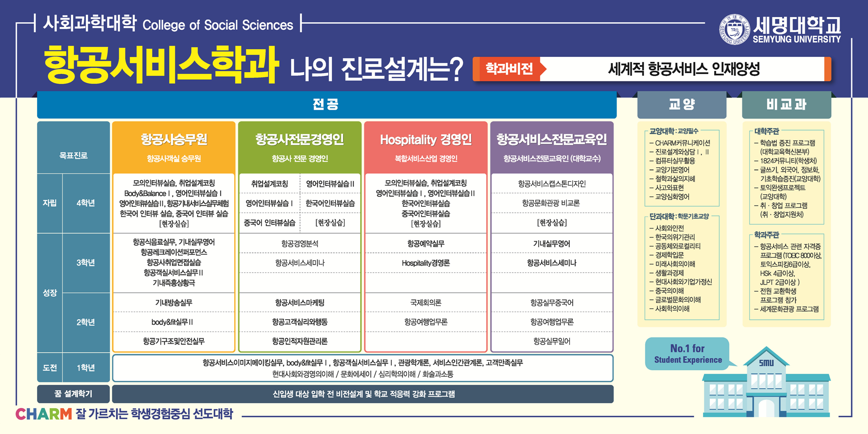Select the 1학년 row label
The height and width of the screenshot is (434, 868).
[86, 368]
